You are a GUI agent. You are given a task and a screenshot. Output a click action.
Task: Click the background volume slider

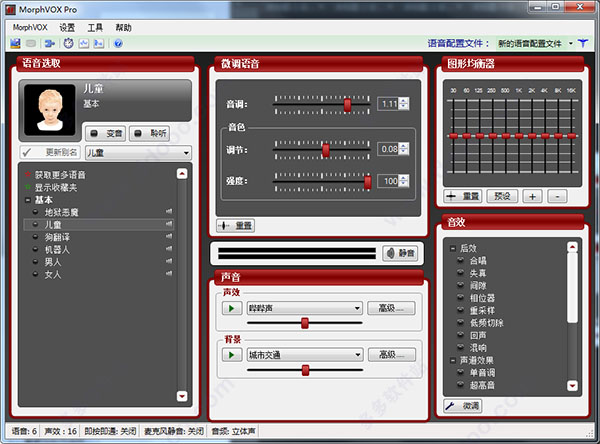click(x=305, y=370)
